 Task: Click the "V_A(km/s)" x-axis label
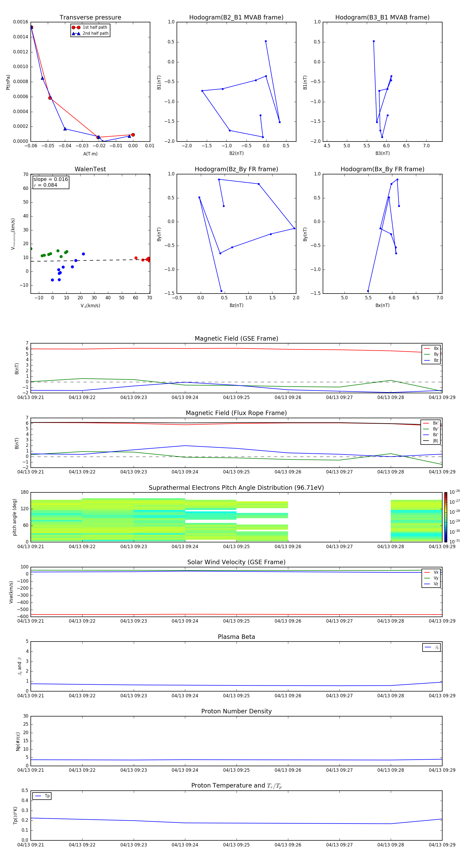pos(90,306)
